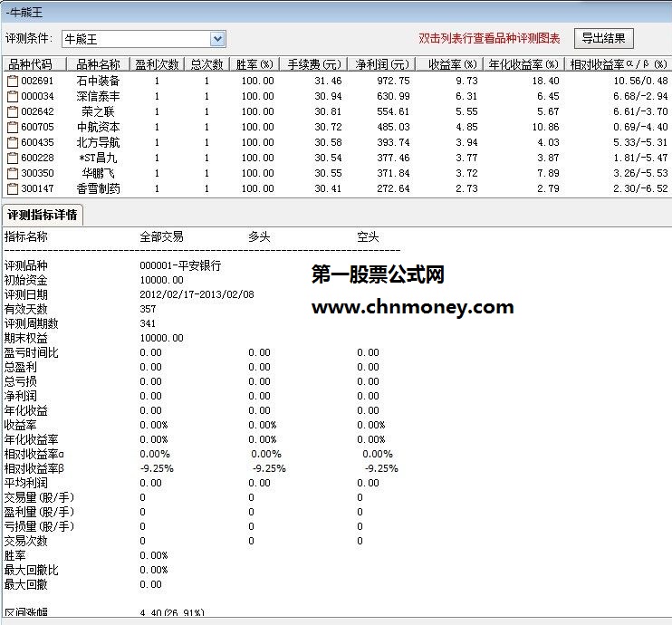Click stock code 300147

(x=37, y=188)
